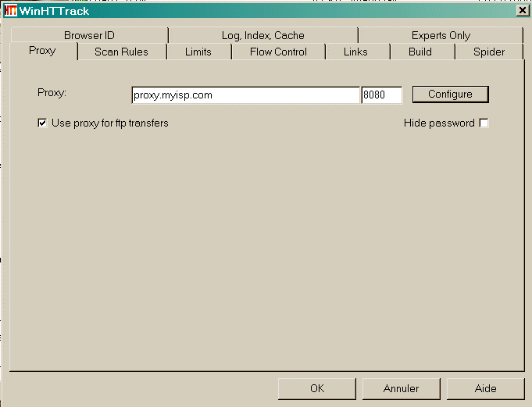Select the Build tab

click(420, 52)
